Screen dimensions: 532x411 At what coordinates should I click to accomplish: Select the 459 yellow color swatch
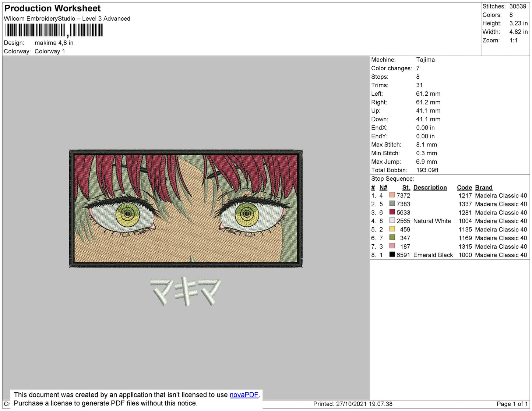click(392, 229)
